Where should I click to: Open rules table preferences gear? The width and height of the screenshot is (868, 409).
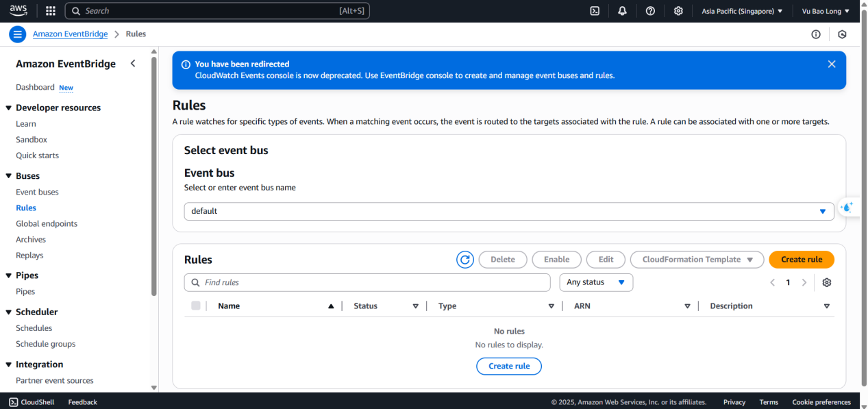(x=827, y=282)
